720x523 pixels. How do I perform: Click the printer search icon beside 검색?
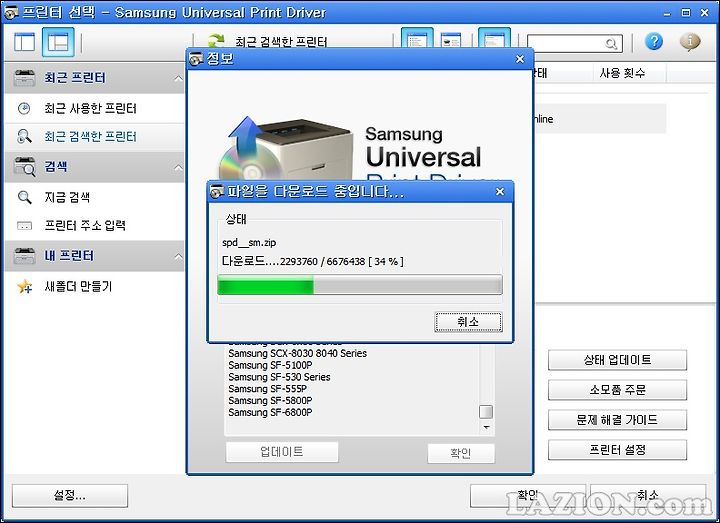coord(25,167)
